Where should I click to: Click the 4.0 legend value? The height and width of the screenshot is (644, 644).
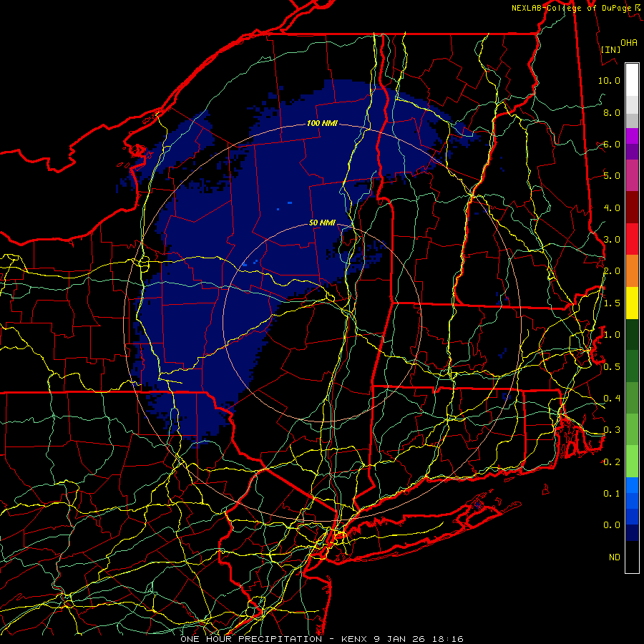click(612, 208)
